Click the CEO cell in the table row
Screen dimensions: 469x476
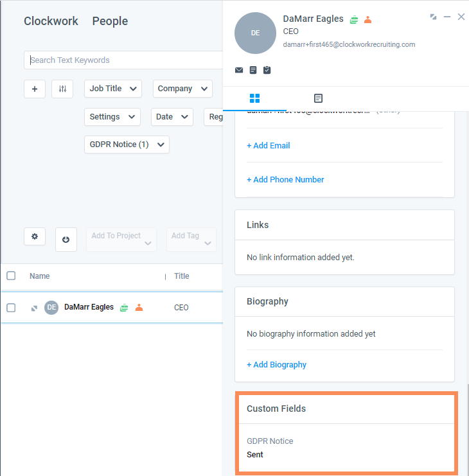[x=181, y=308]
